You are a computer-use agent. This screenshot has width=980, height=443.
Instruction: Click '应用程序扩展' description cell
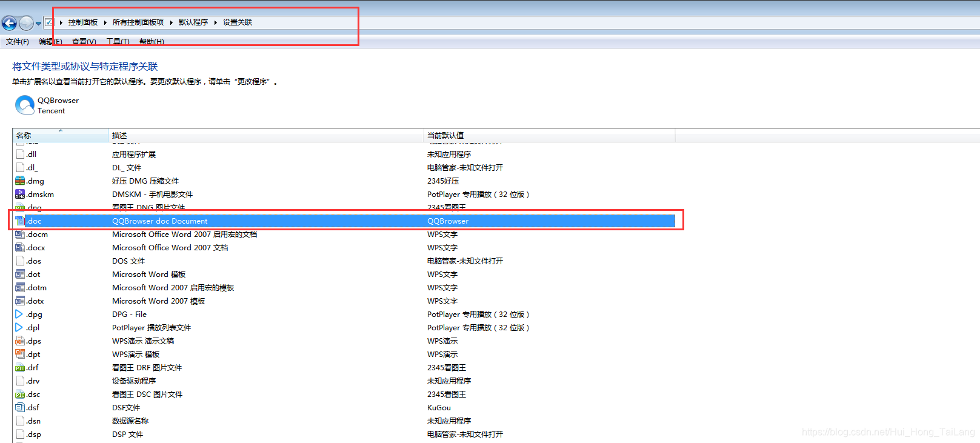[x=134, y=155]
